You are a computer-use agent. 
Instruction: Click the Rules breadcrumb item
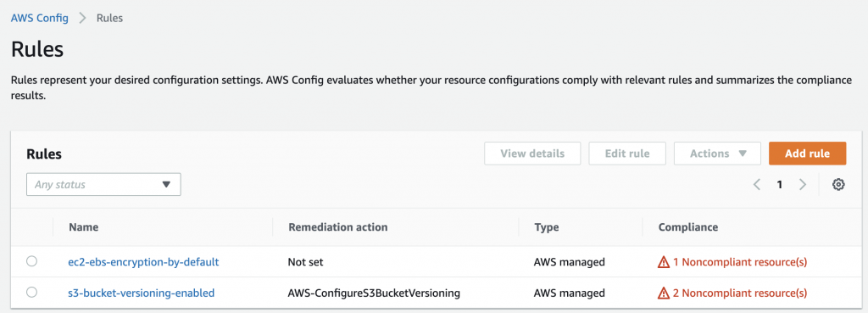pos(109,19)
